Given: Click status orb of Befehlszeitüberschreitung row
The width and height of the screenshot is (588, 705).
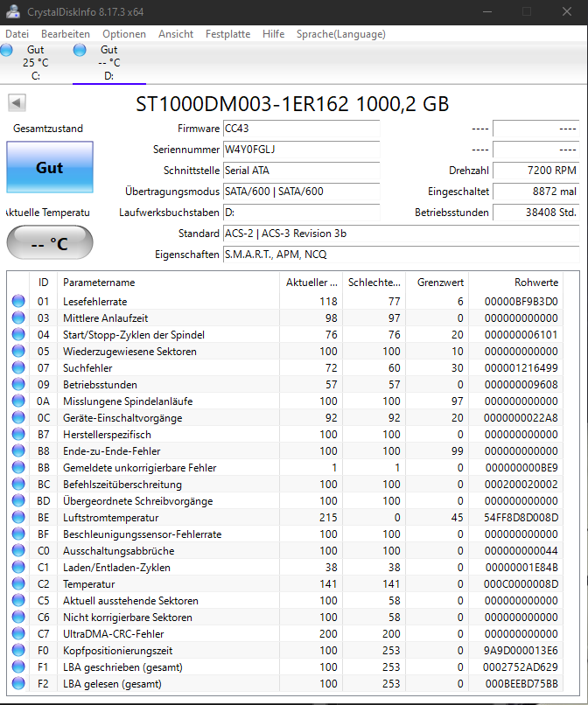Looking at the screenshot, I should point(18,485).
